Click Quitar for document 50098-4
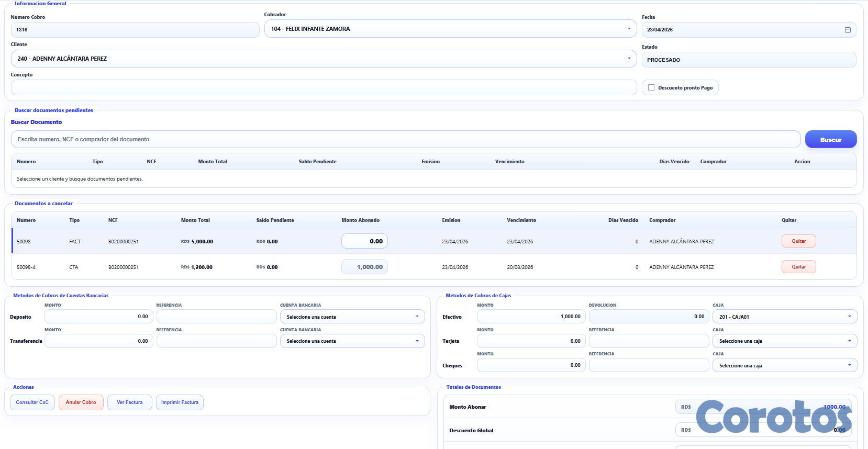 coord(798,267)
